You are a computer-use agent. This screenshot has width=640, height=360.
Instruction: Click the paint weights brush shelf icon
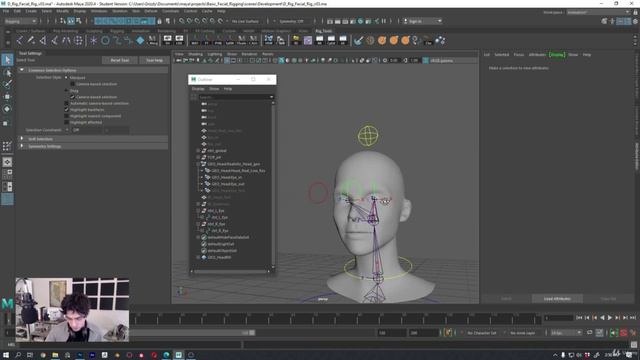tap(358, 40)
